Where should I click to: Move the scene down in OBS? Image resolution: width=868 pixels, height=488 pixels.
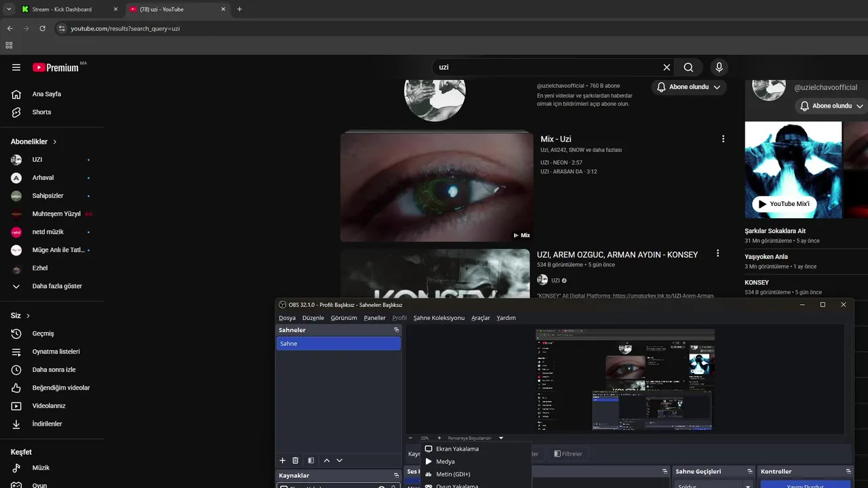tap(340, 460)
